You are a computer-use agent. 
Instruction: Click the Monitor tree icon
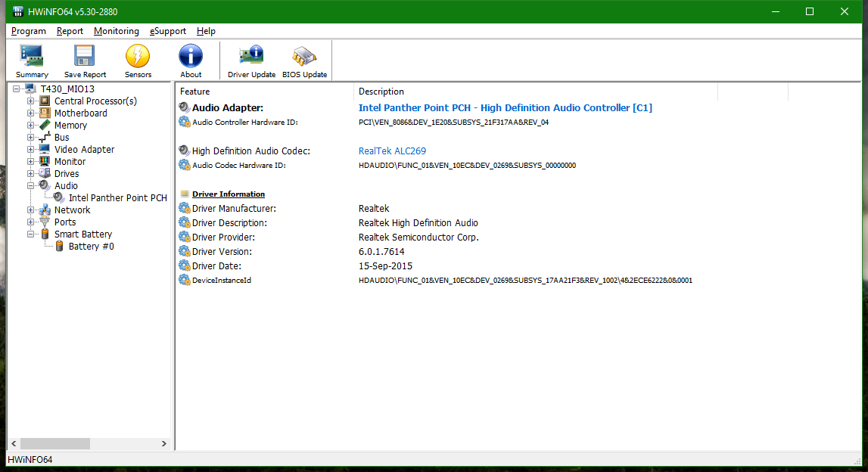point(45,162)
